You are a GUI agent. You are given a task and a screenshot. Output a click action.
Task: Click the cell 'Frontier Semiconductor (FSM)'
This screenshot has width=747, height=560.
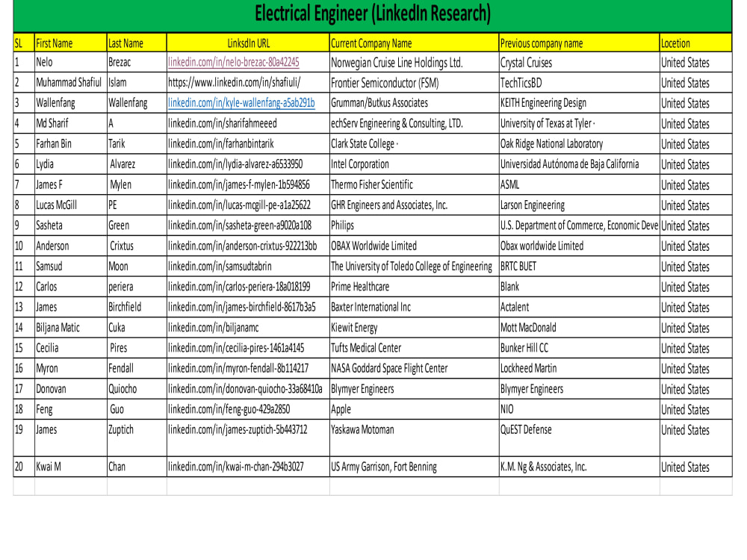414,82
